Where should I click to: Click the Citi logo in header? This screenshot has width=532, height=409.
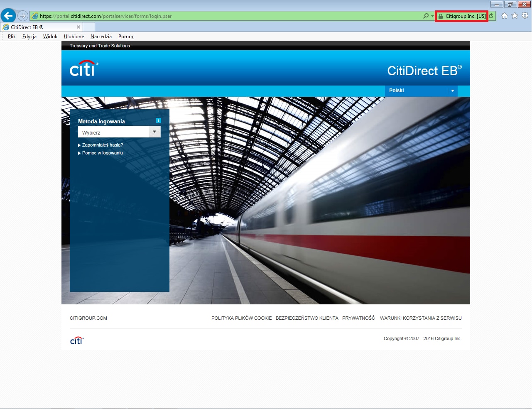(x=83, y=69)
